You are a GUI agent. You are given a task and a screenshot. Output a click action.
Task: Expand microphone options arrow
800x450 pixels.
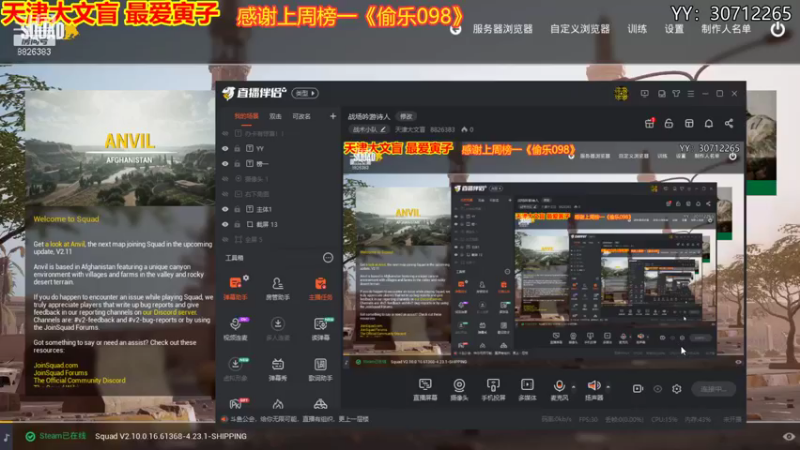pos(573,387)
